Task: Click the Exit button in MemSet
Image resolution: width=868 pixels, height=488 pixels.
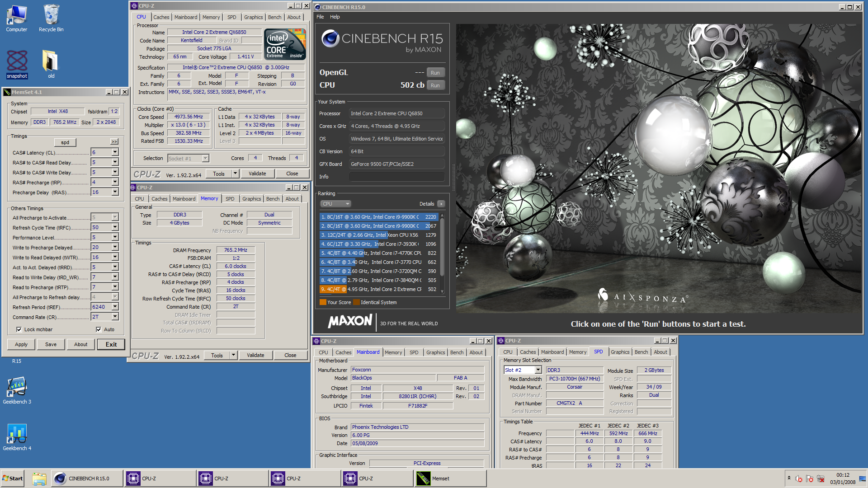Action: click(x=111, y=344)
